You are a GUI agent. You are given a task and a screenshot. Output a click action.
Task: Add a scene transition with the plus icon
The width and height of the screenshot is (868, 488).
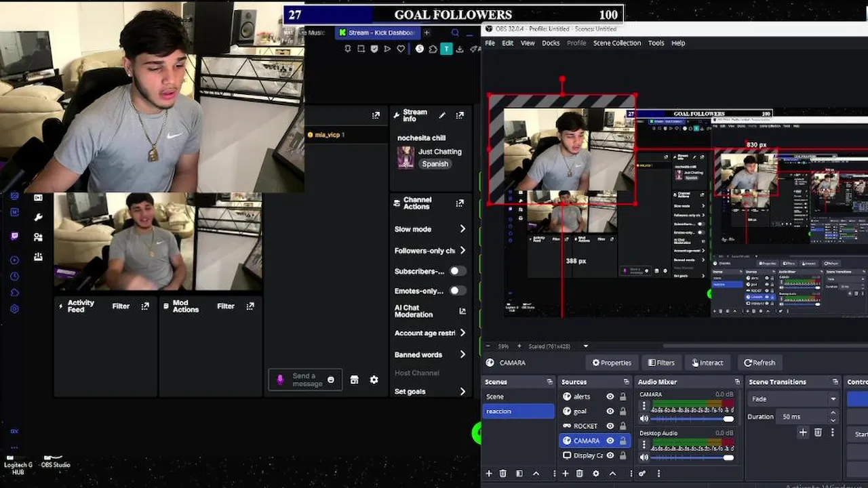point(803,432)
